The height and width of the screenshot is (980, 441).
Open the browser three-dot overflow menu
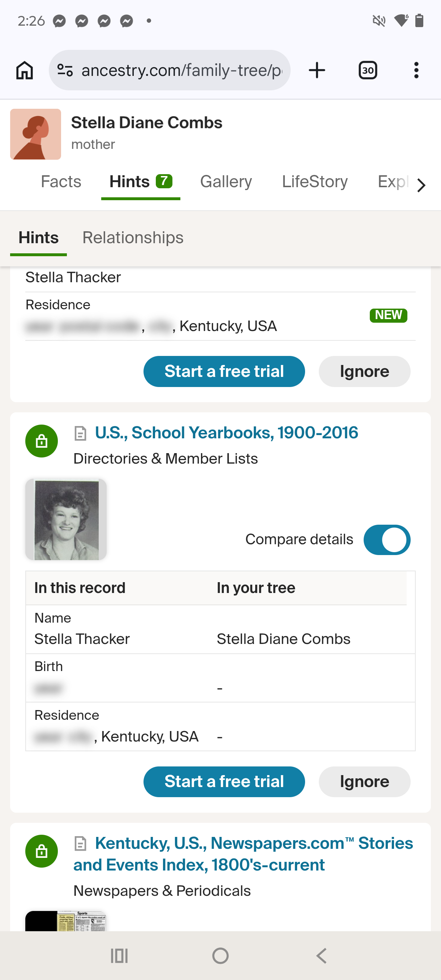(416, 70)
